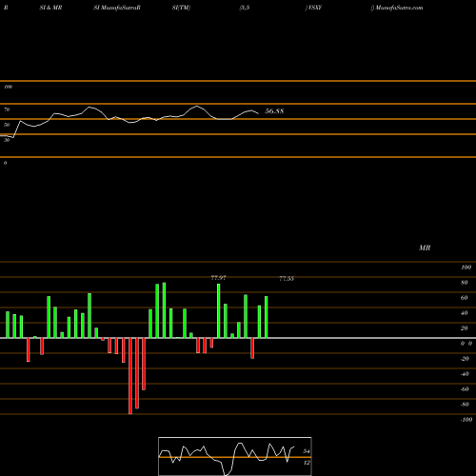Screen dimensions: 476x476
Task: Click the MR panel title
Action: coord(425,248)
